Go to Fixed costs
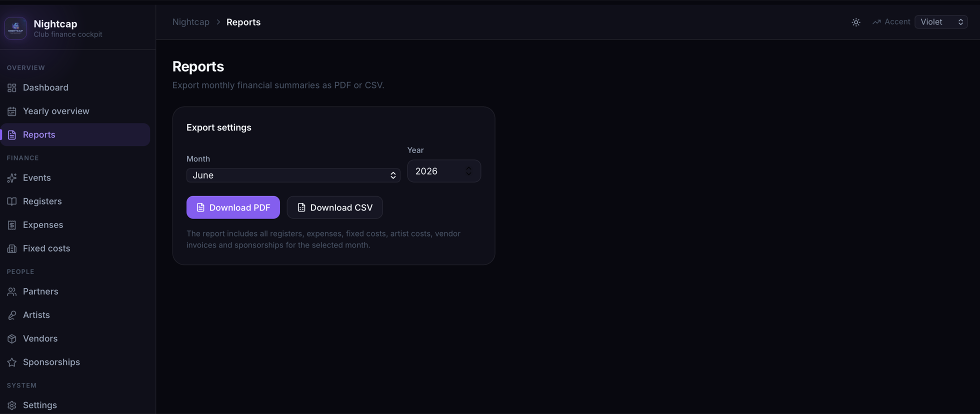 pyautogui.click(x=75, y=248)
